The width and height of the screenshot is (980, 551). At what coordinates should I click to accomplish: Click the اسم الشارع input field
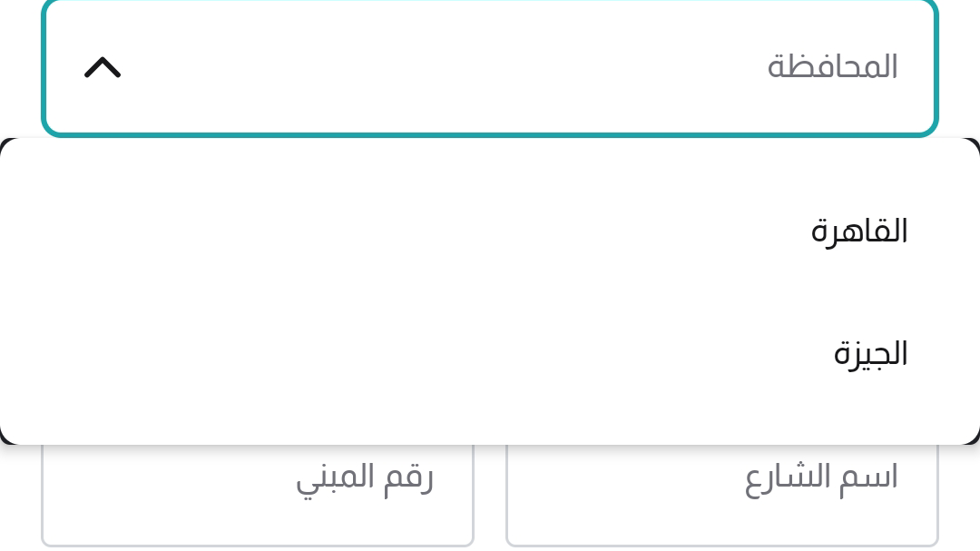[x=721, y=495]
